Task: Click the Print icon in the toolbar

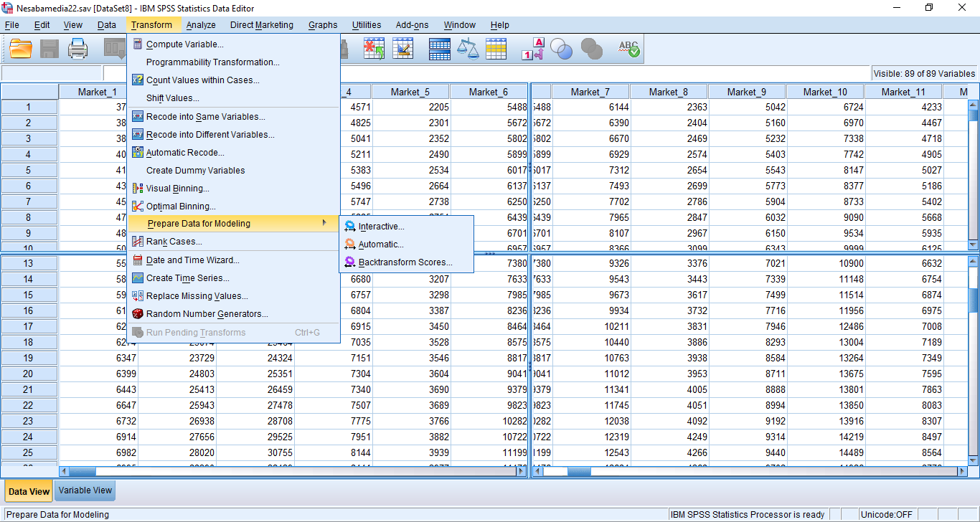Action: (x=77, y=49)
